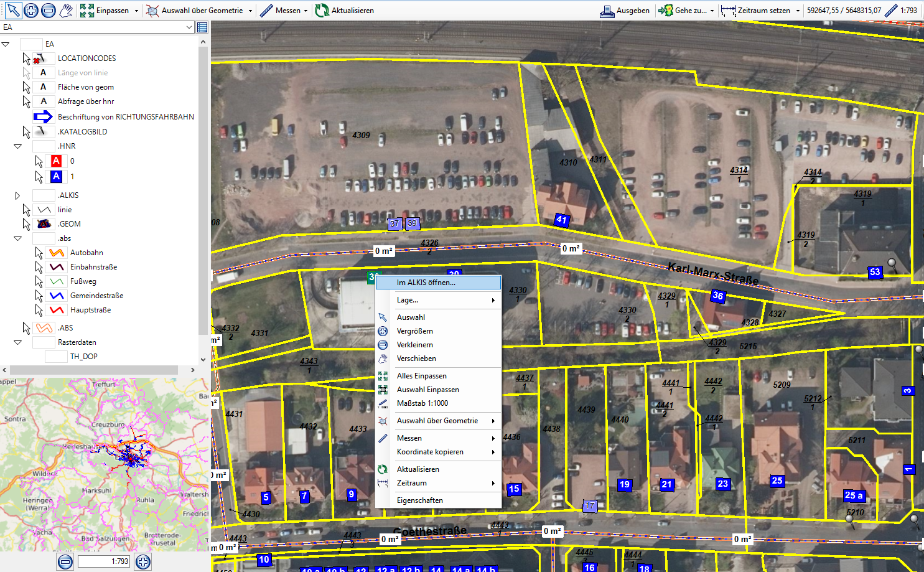Select the pan hand tool

point(66,10)
